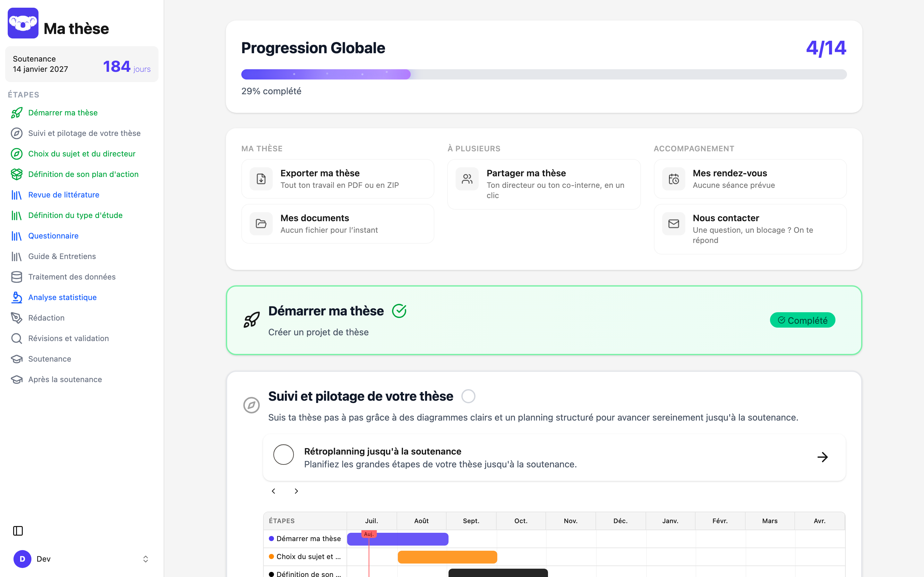Open Mes documents folder icon
This screenshot has width=924, height=577.
(x=261, y=224)
